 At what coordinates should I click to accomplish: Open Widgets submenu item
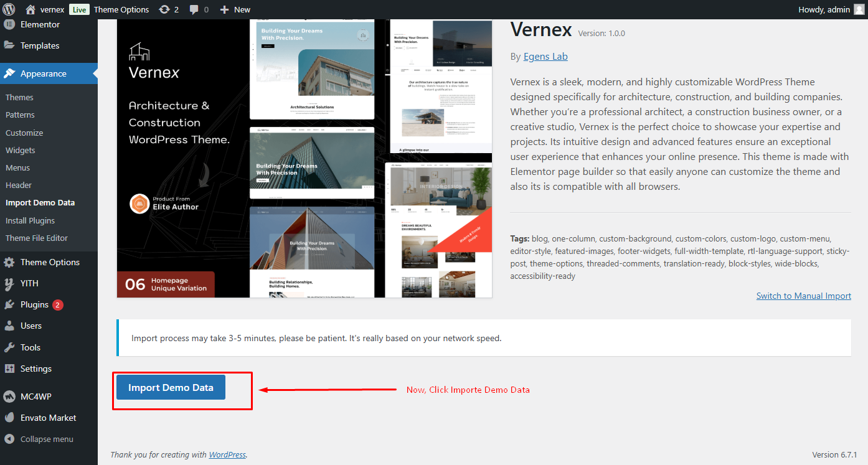pyautogui.click(x=21, y=150)
